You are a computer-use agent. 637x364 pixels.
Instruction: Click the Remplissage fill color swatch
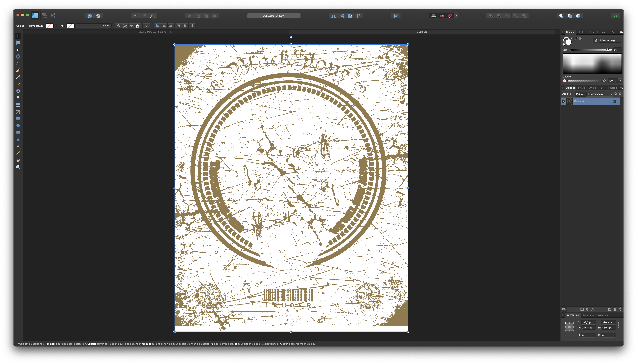pyautogui.click(x=49, y=26)
